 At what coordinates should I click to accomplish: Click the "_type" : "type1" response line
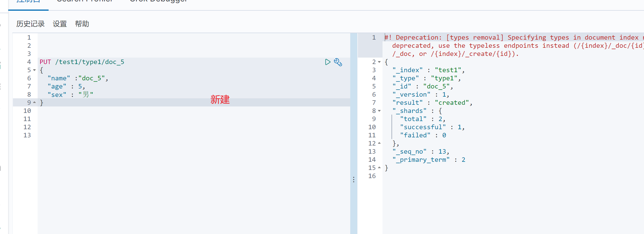coord(427,78)
